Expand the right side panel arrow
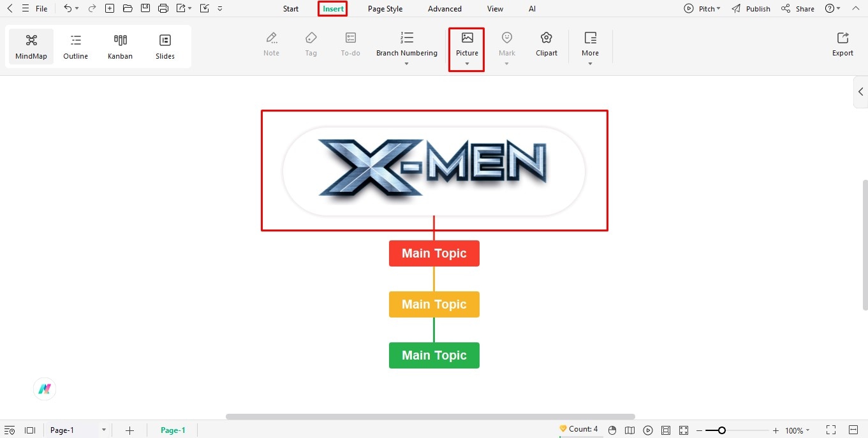The height and width of the screenshot is (438, 868). 860,92
